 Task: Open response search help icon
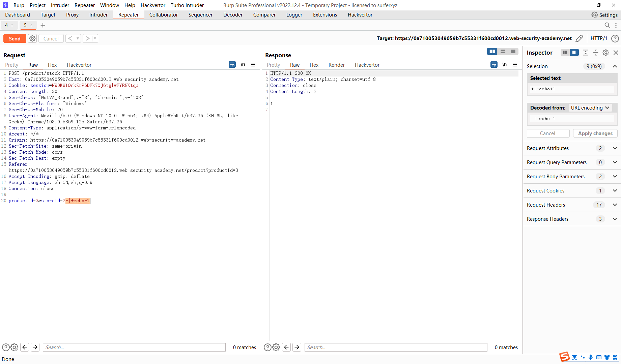tap(267, 347)
